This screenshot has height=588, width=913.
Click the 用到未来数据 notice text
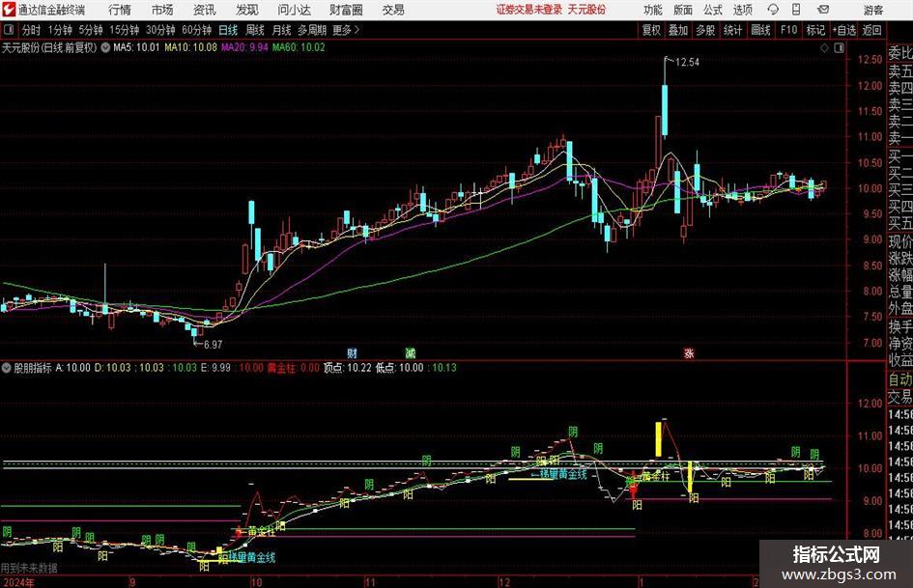[29, 568]
